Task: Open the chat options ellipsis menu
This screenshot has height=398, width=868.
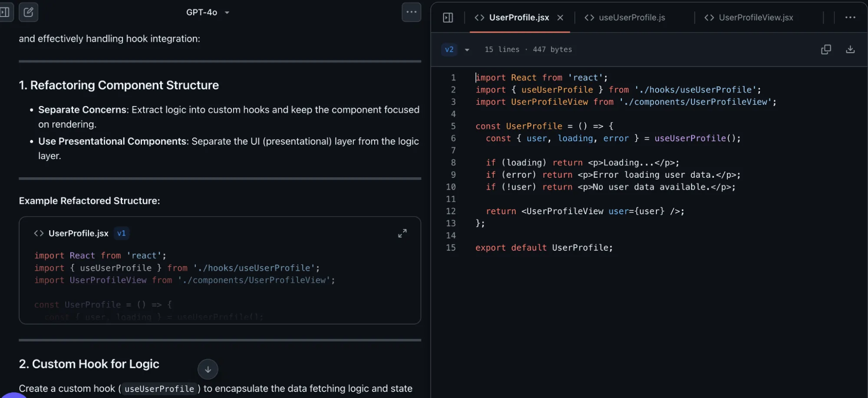Action: (411, 12)
